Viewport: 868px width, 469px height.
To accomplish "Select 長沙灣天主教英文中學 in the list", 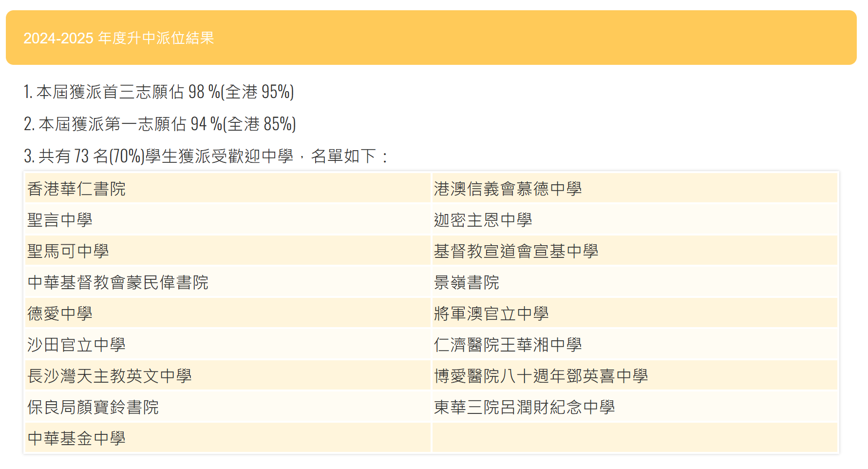I will click(x=110, y=376).
